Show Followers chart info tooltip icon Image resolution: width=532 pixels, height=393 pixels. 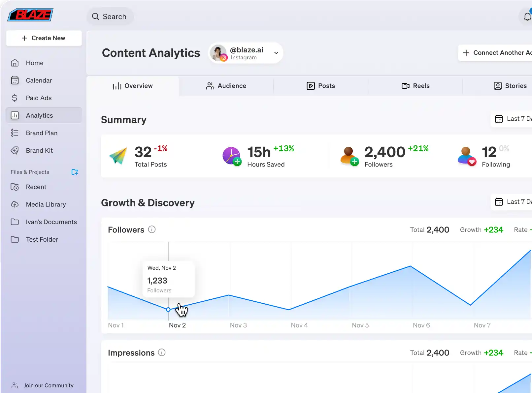tap(152, 229)
